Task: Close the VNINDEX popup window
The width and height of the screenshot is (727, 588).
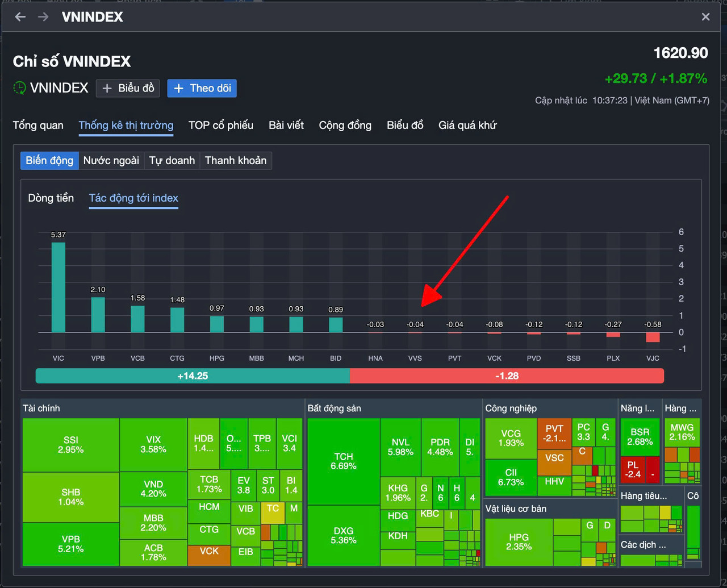Action: (705, 17)
